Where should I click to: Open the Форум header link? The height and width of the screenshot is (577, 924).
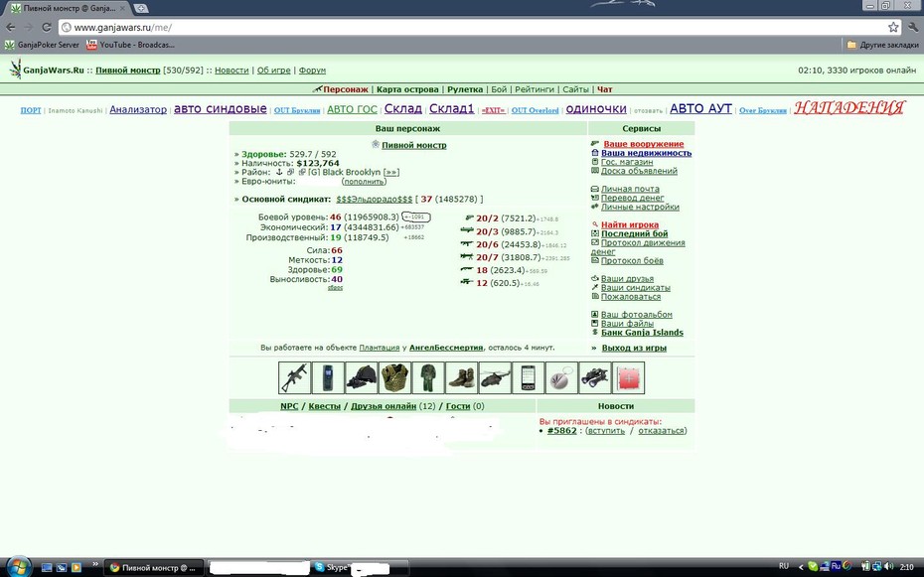coord(312,71)
